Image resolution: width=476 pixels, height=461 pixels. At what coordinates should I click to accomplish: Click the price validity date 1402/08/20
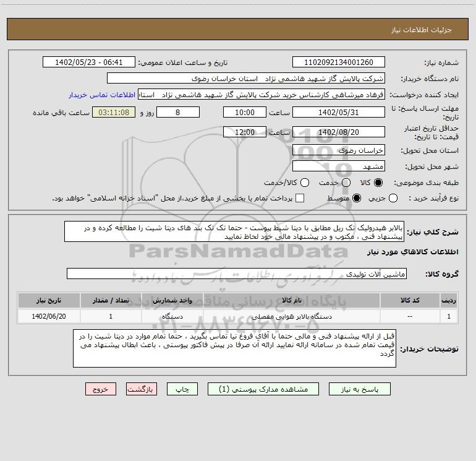tap(339, 132)
